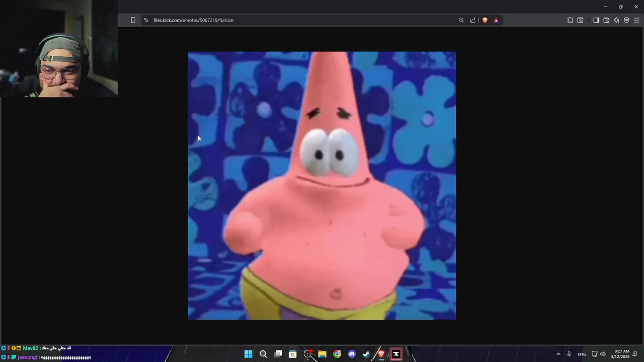
Task: Open the Windows Start menu
Action: click(248, 354)
